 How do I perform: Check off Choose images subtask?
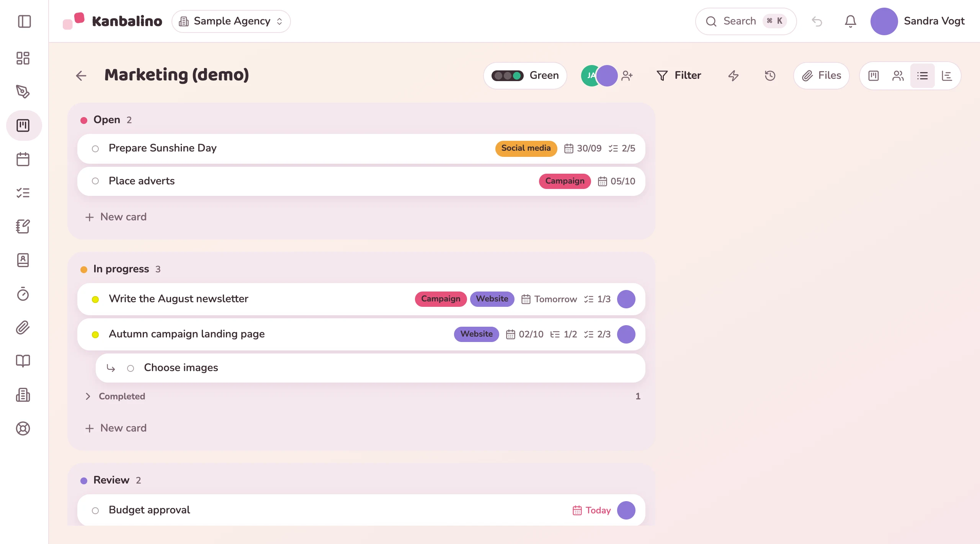131,368
